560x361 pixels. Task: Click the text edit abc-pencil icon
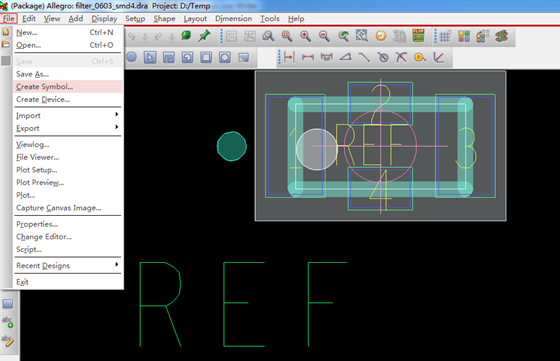tap(8, 340)
